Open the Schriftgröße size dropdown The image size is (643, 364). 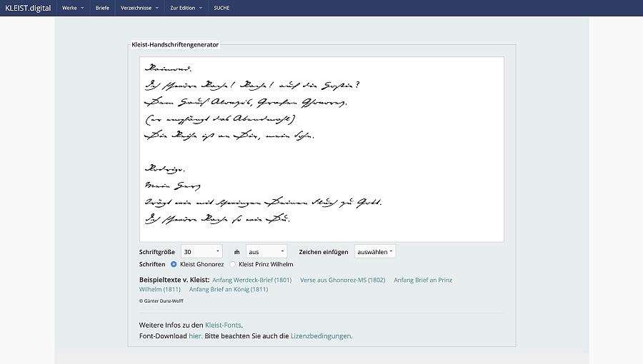tap(201, 251)
